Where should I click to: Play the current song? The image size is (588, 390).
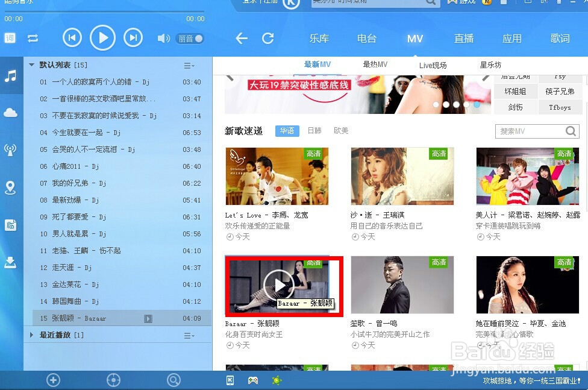pyautogui.click(x=102, y=38)
